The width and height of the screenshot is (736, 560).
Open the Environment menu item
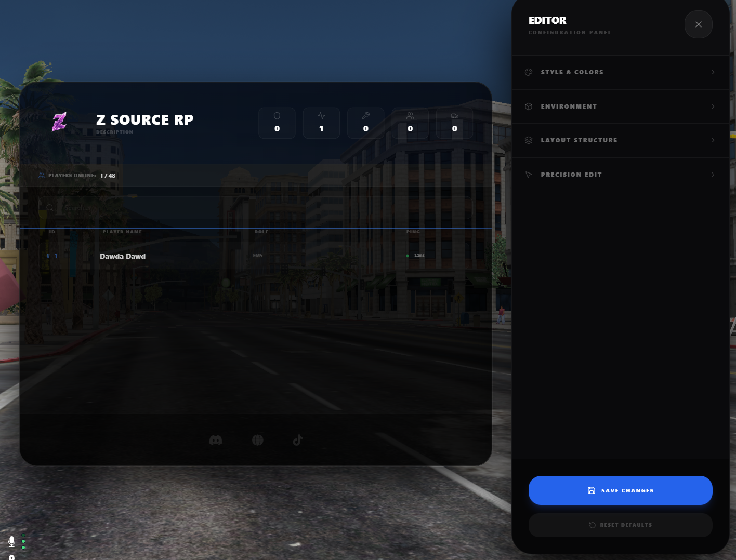(x=621, y=106)
